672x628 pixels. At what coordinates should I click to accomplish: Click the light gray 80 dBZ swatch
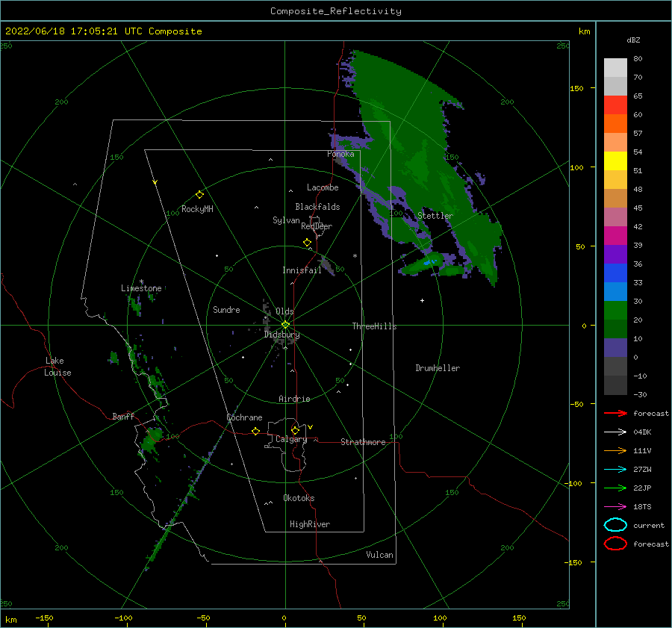click(x=615, y=68)
